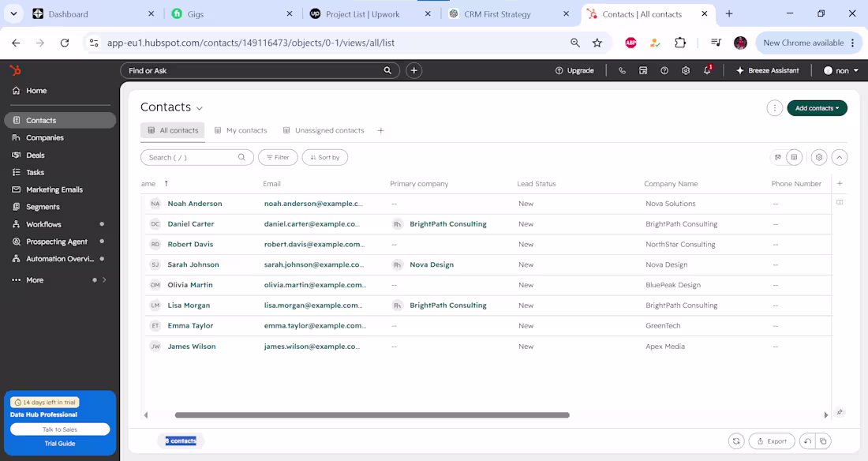Viewport: 868px width, 461px height.
Task: Open the calling phone icon in top bar
Action: pos(623,70)
